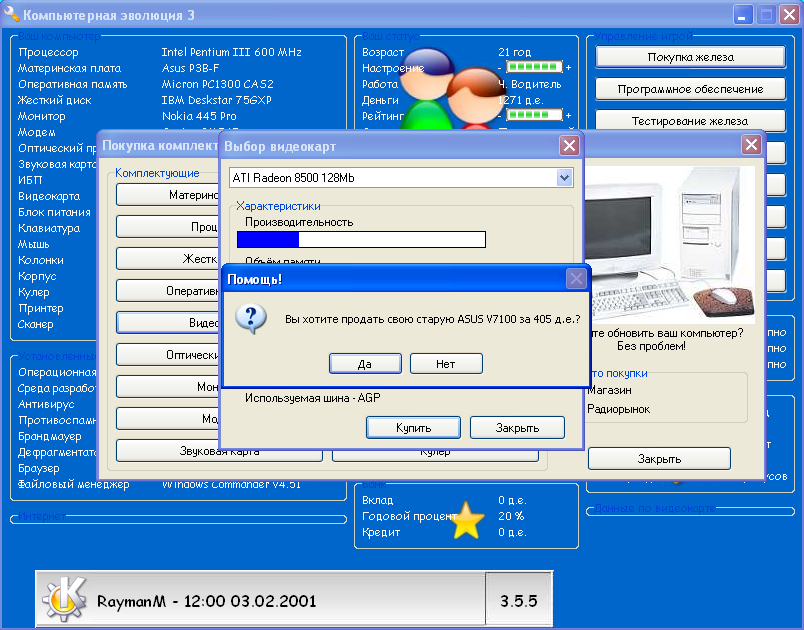This screenshot has width=804, height=630.
Task: Click the Оперативная память component button
Action: click(168, 291)
